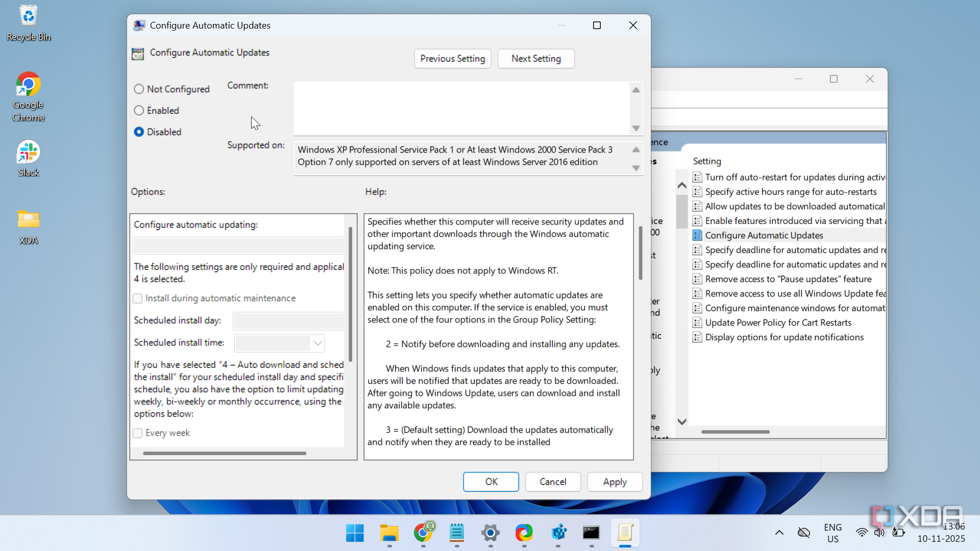Tick the Every week checkbox

tap(137, 433)
